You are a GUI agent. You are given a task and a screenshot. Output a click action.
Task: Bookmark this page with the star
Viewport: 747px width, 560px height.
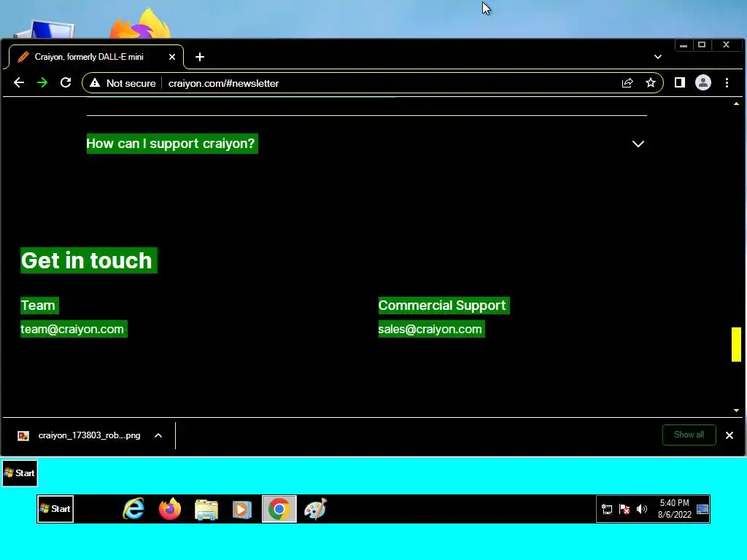pos(650,83)
